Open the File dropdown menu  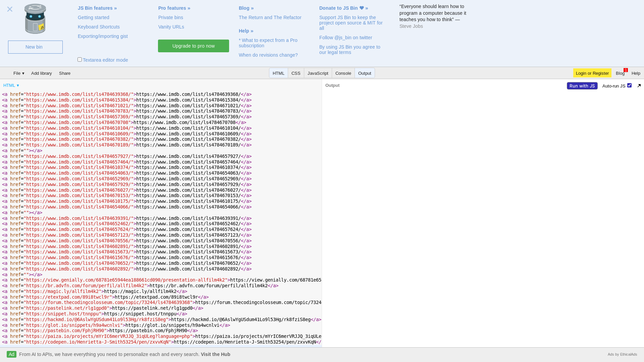click(x=19, y=73)
